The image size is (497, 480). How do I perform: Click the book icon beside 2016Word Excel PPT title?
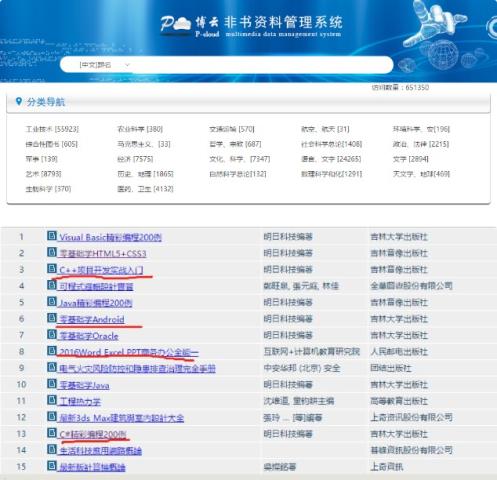[52, 350]
